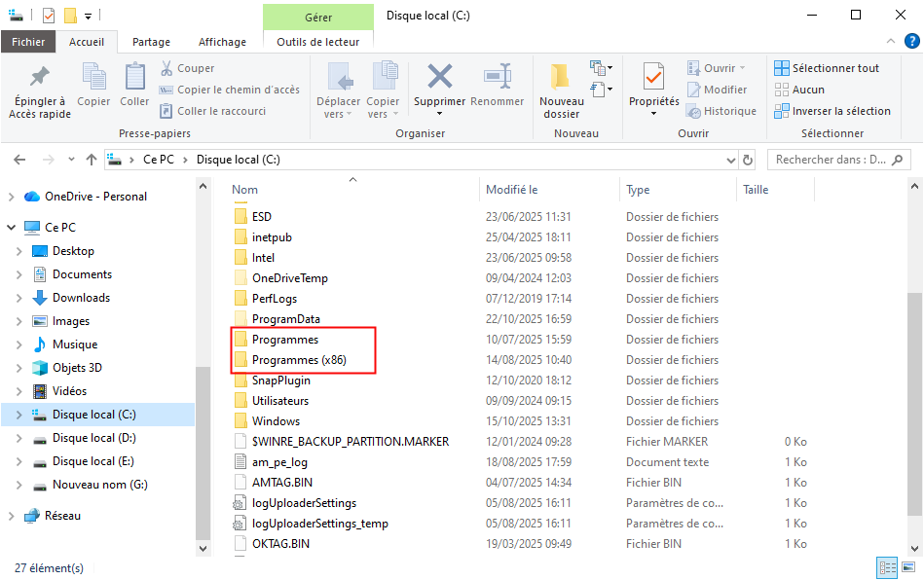Switch to large icons view in status bar
Image resolution: width=924 pixels, height=580 pixels.
(x=909, y=567)
